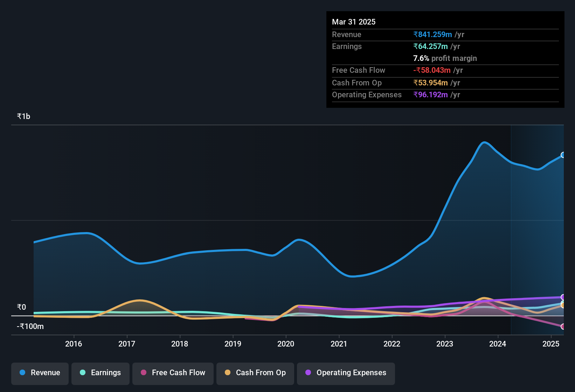Click the Cash From Op endpoint marker
575x392 pixels.
coord(563,305)
